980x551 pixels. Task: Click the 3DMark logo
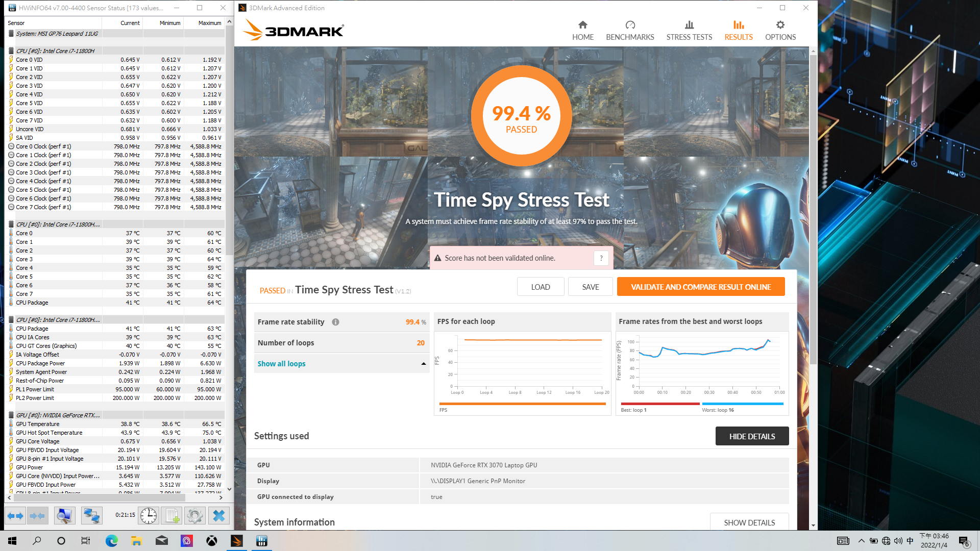[x=293, y=30]
